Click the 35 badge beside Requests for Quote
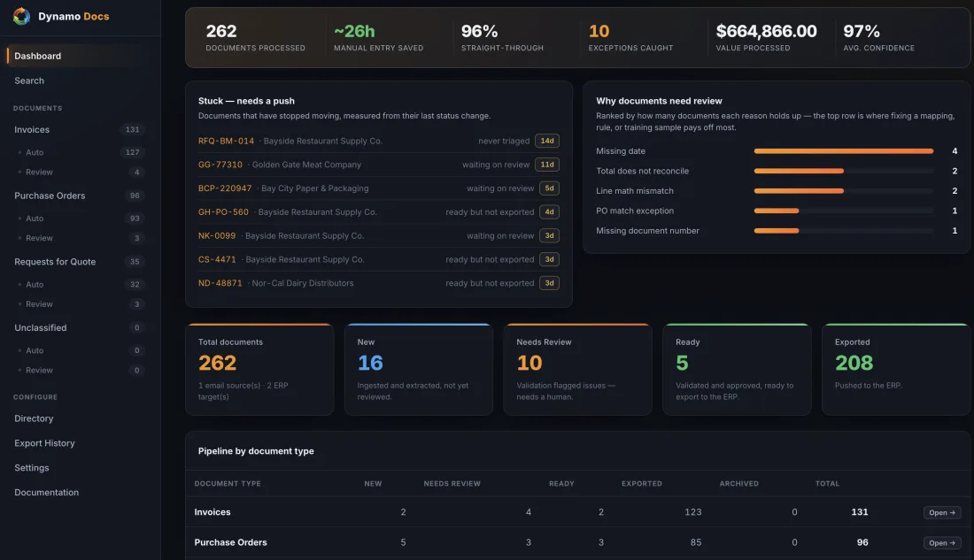974x560 pixels. coord(135,262)
